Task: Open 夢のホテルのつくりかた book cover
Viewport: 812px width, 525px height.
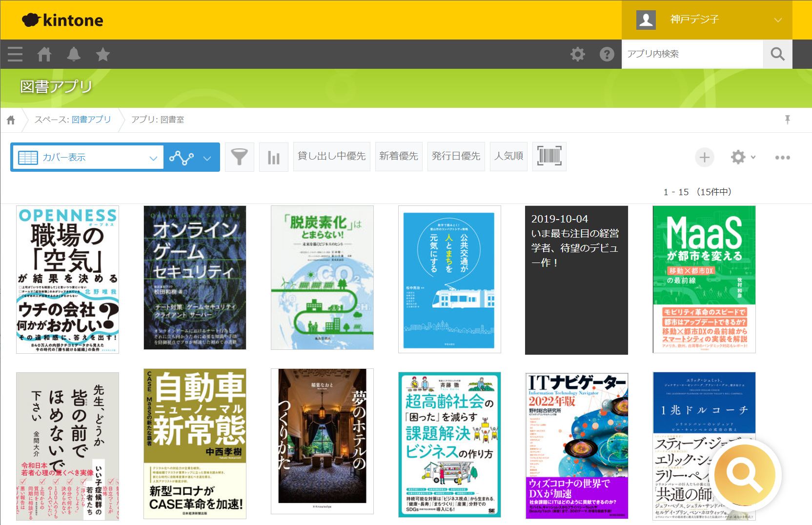Action: [322, 441]
